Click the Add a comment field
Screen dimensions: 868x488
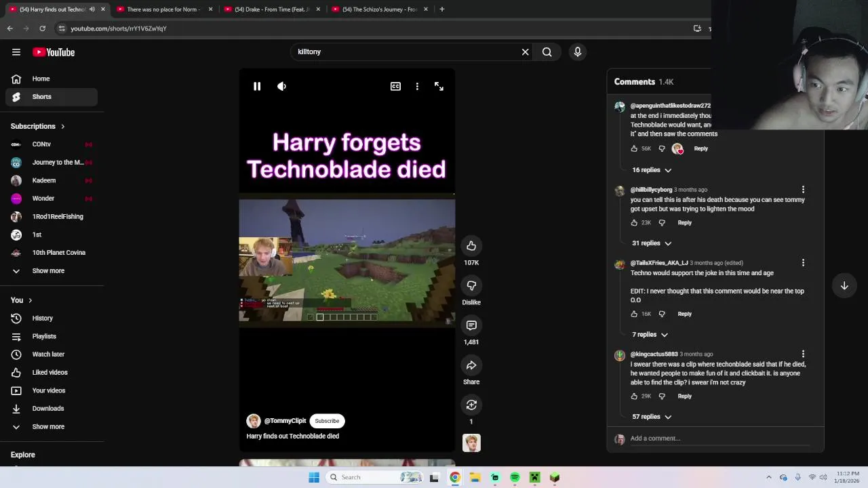(x=719, y=439)
